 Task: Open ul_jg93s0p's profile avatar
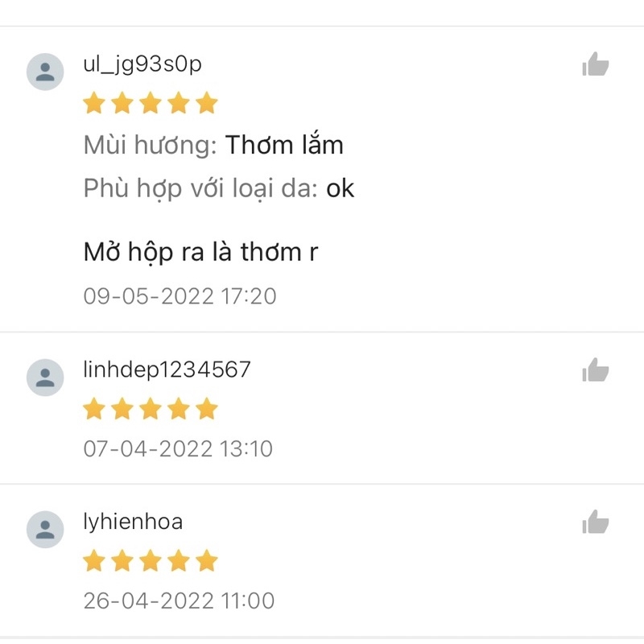(45, 72)
